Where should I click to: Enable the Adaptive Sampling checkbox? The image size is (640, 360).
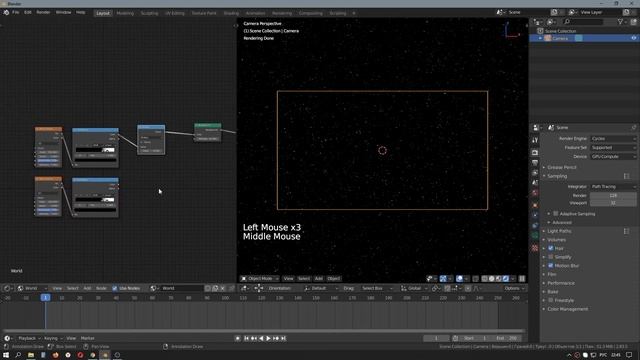pos(556,213)
